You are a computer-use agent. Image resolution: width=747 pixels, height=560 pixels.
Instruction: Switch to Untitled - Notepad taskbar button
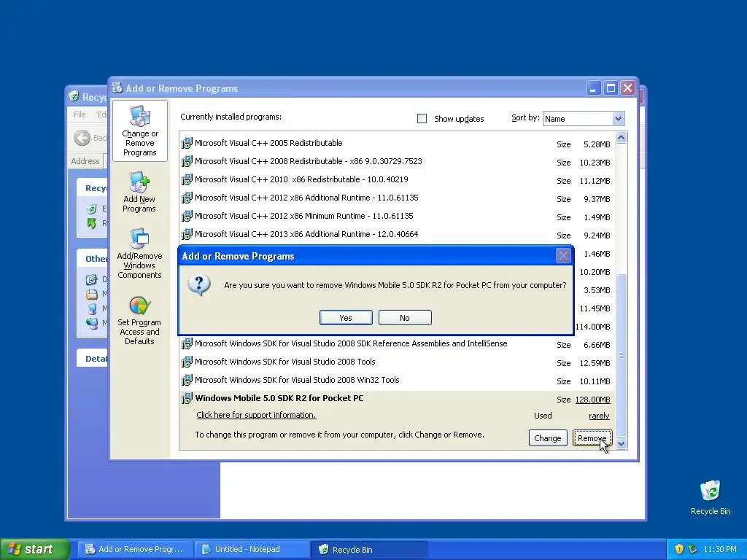click(x=252, y=549)
